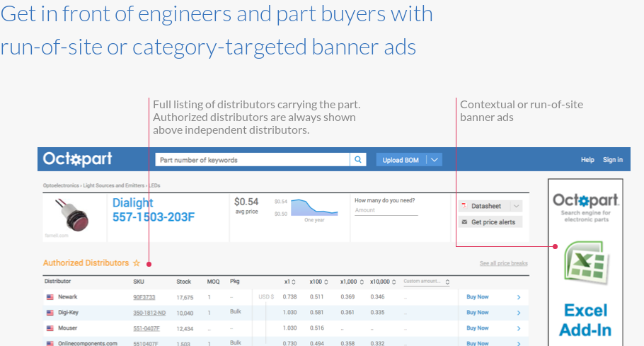Open Mouser SKU 551-0407F link
This screenshot has width=644, height=346.
[146, 329]
